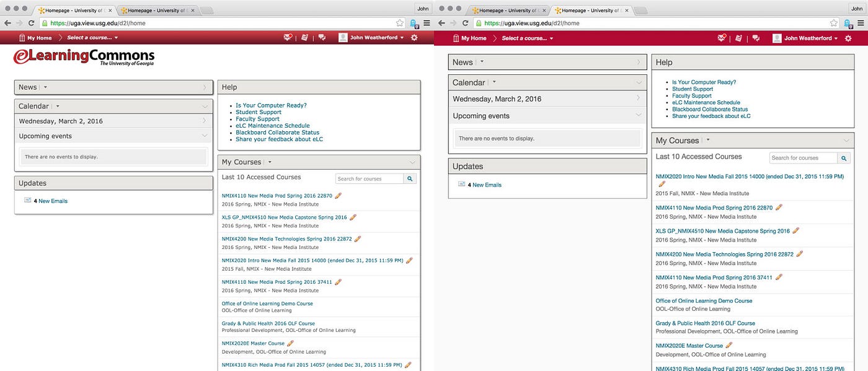Click the search magnifier button in right window
This screenshot has width=868, height=371.
click(x=844, y=158)
